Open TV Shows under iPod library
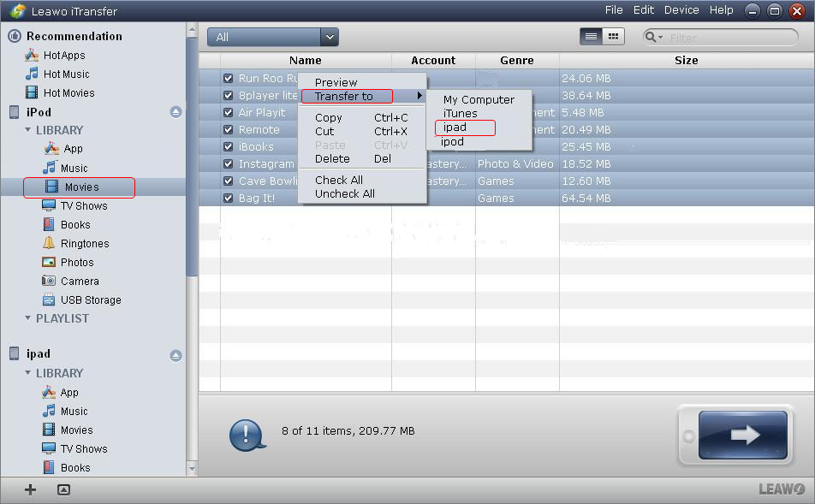815x504 pixels. pos(74,205)
